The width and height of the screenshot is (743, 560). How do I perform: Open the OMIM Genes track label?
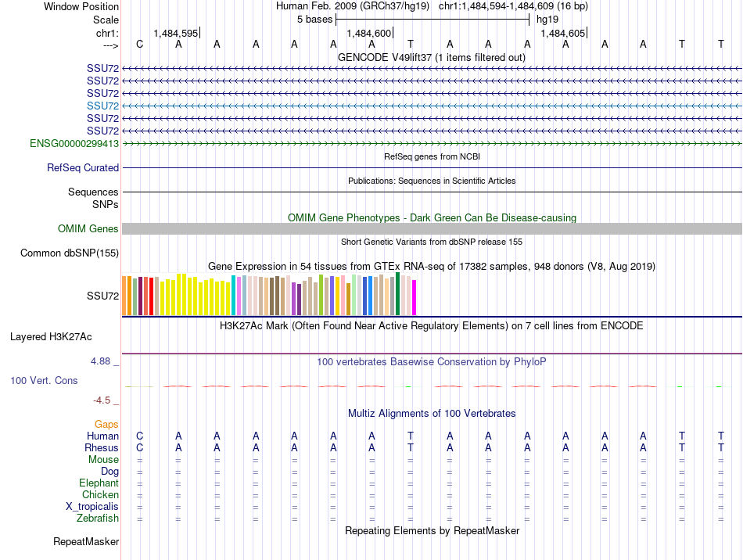(x=88, y=229)
